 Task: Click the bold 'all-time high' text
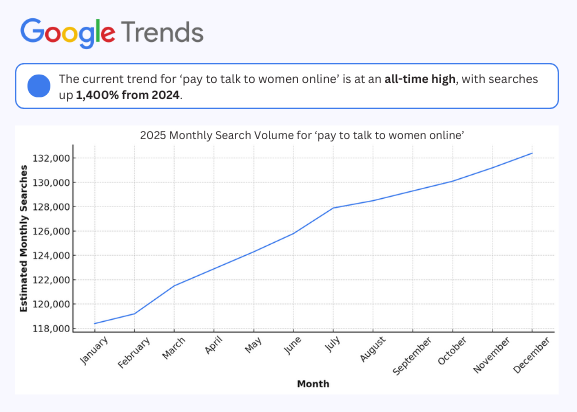point(420,79)
